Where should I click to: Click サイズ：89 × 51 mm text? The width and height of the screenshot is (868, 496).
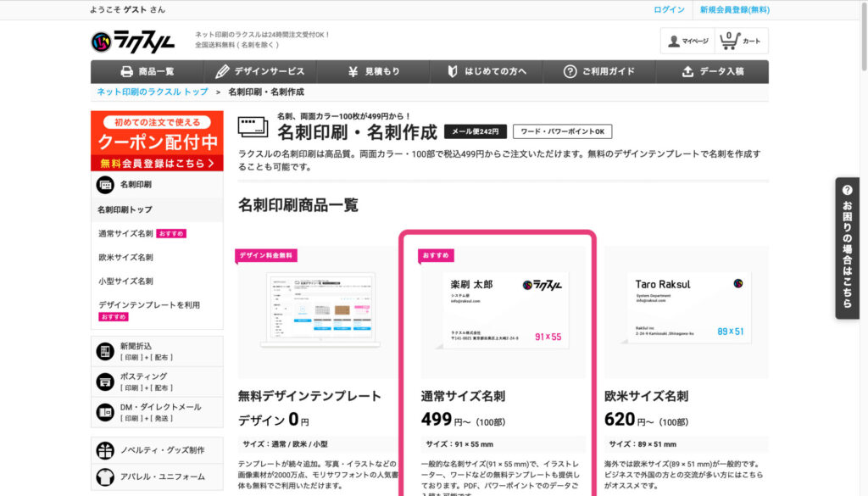[643, 444]
